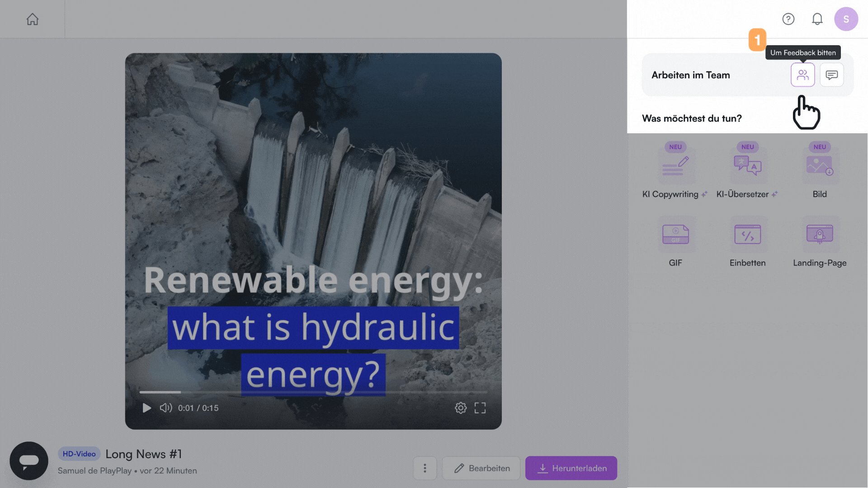Seek on the video progress bar
868x488 pixels.
click(313, 392)
